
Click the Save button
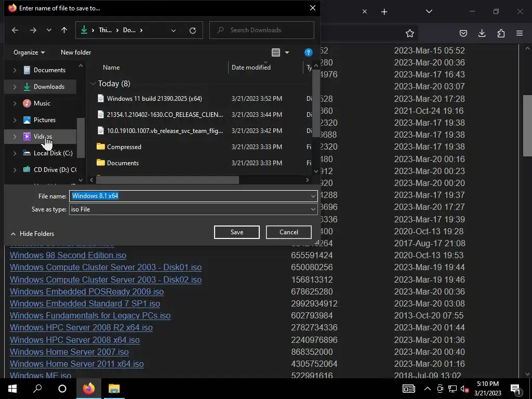coord(237,232)
